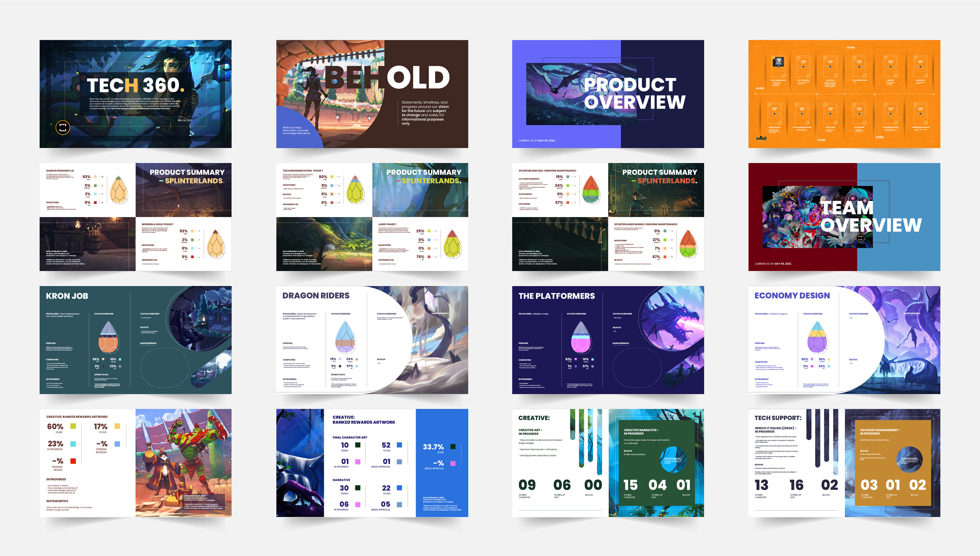
Task: Click the Splinterlands logo on the orange roadmap slide
Action: (761, 138)
